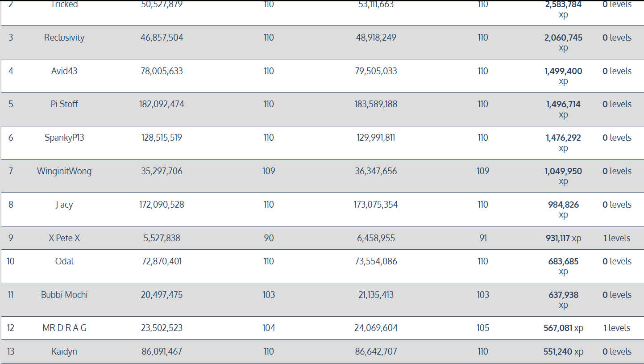The width and height of the screenshot is (644, 364).
Task: Click the start XP value 35,297,706
Action: (162, 171)
